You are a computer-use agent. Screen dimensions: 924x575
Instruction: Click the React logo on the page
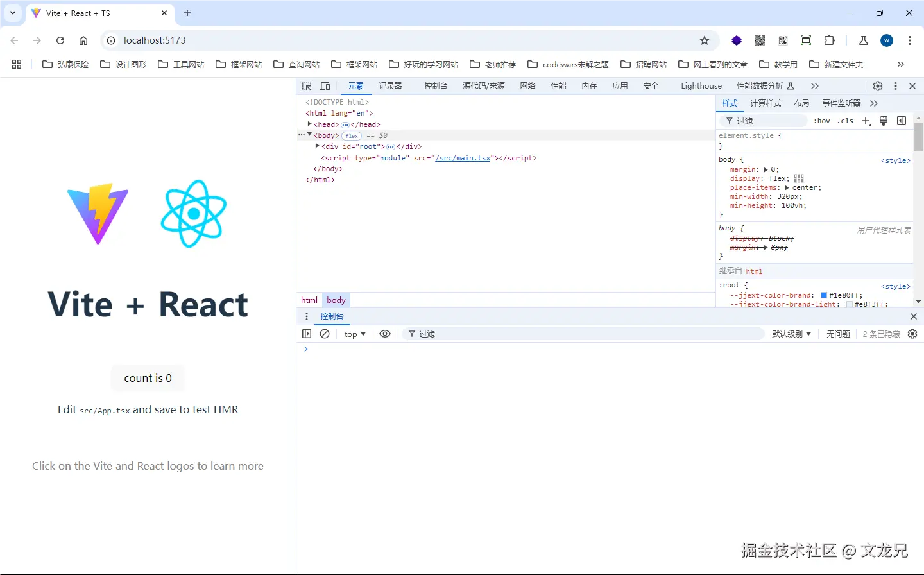tap(194, 214)
